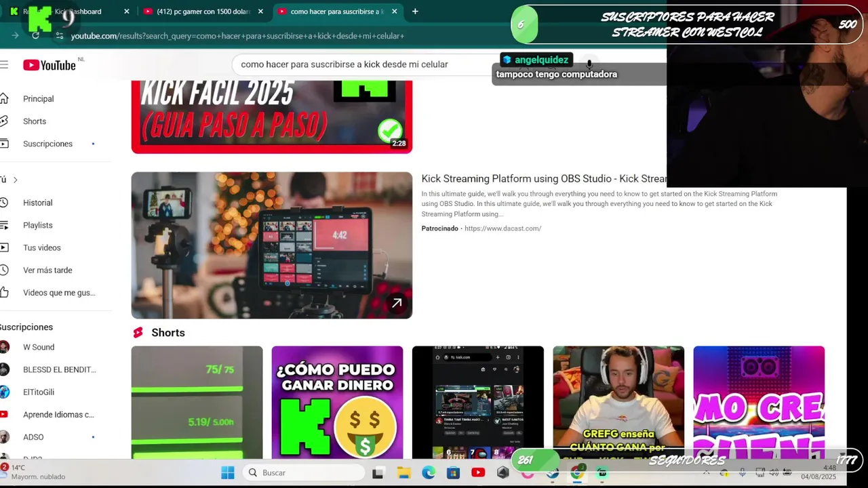Screen dimensions: 868x488
Task: Open Task View on the taskbar
Action: [378, 472]
